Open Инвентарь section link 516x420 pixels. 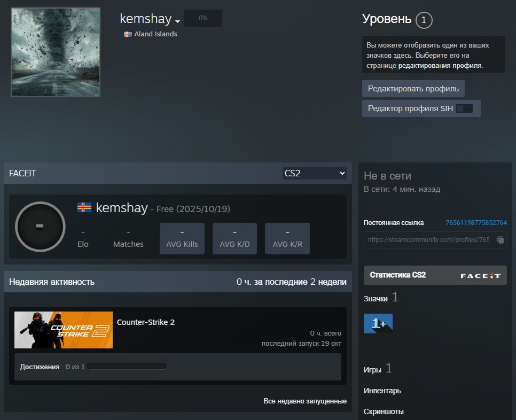382,391
